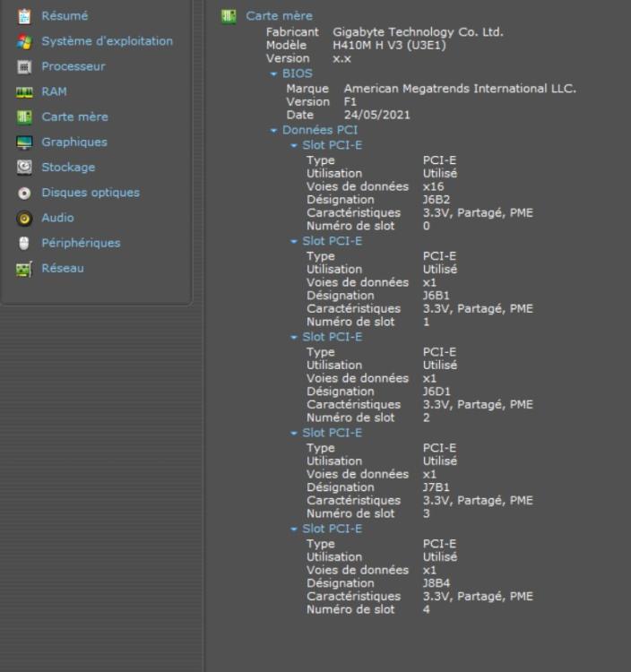The width and height of the screenshot is (631, 672).
Task: Collapse the Données PCI tree node
Action: 274,131
